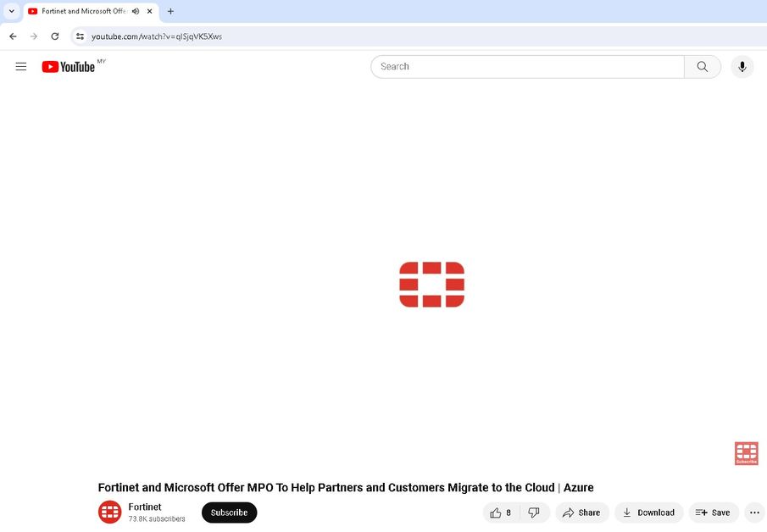Download the video
767x532 pixels.
click(x=648, y=513)
